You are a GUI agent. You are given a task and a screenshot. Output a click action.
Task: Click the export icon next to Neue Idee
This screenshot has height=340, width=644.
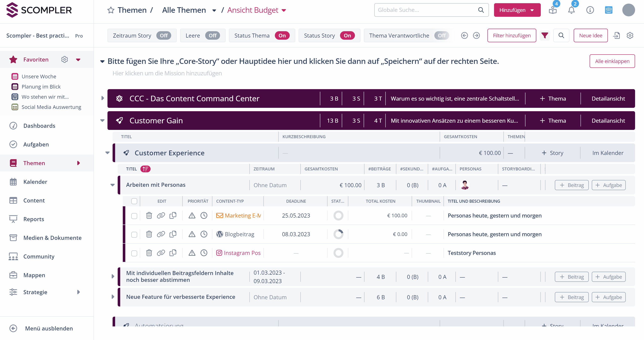pyautogui.click(x=617, y=35)
